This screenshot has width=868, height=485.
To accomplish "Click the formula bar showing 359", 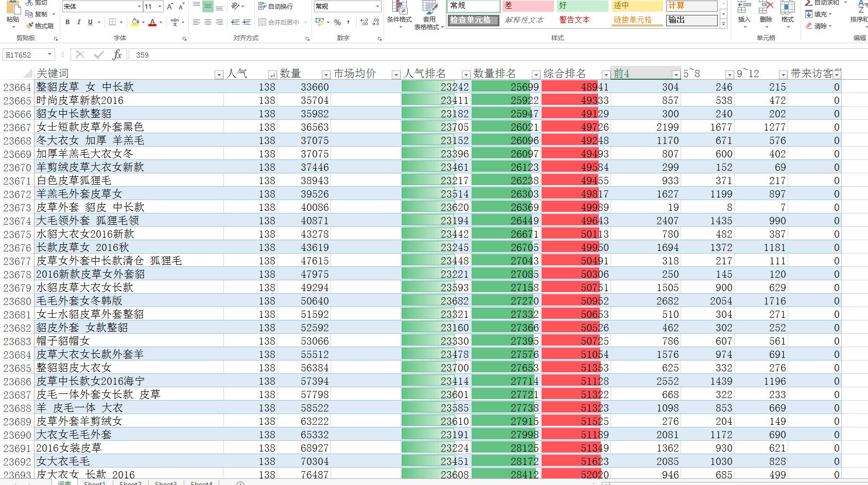I will [x=498, y=55].
